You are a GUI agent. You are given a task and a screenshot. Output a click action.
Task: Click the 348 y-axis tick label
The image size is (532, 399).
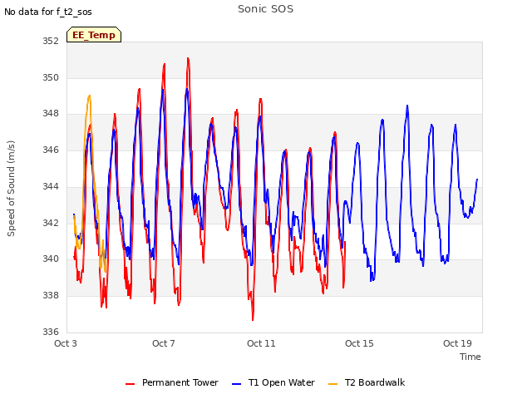click(51, 114)
